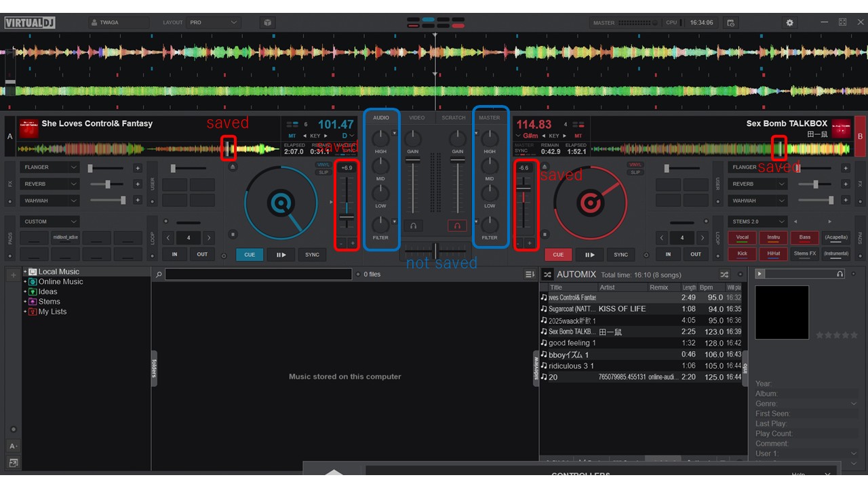Switch to the VIDEO mixer tab
Screen dimensions: 868x488
(x=417, y=118)
